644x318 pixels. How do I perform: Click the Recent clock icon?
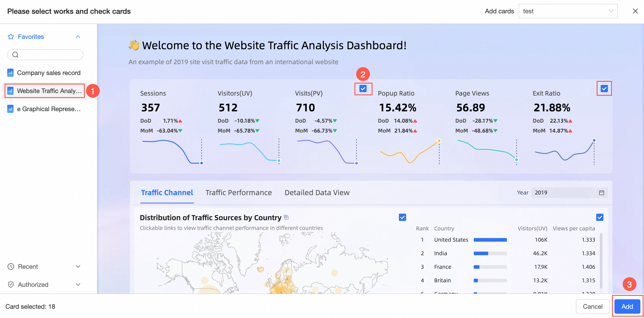[11, 267]
